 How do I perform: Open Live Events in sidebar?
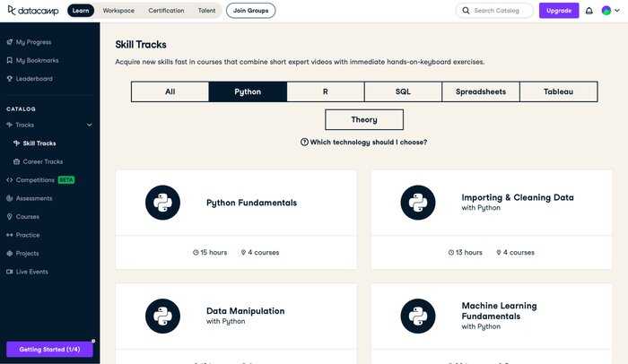point(32,272)
